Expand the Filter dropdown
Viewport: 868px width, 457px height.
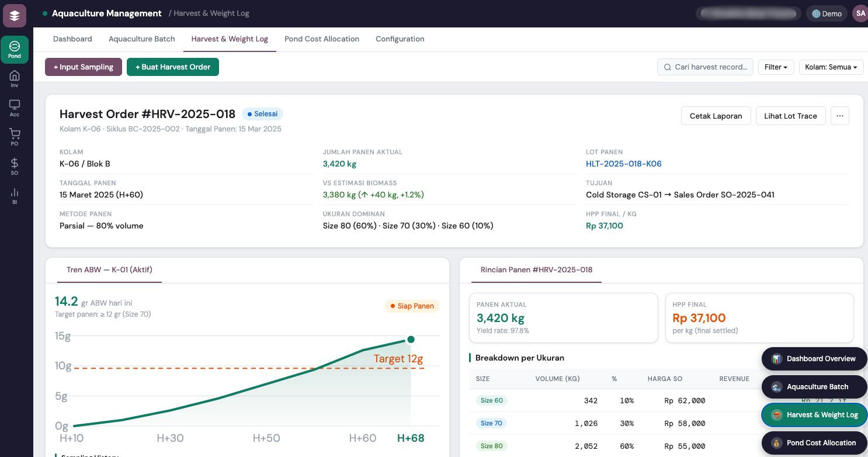pos(776,67)
